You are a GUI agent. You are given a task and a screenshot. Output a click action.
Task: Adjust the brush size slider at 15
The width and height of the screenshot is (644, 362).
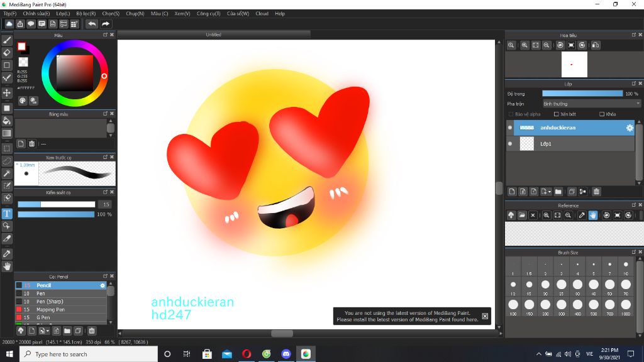(56, 204)
